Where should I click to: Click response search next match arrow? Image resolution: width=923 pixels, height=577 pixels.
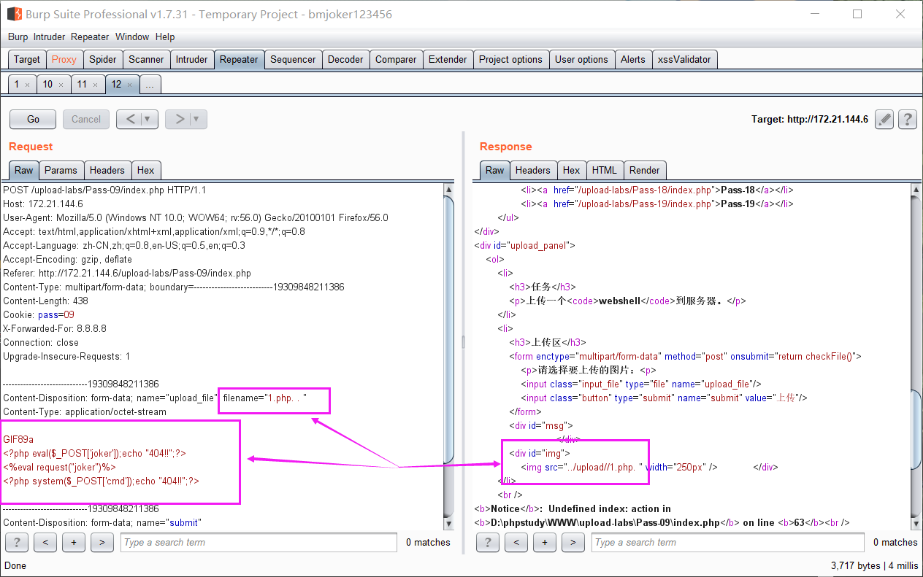click(573, 542)
